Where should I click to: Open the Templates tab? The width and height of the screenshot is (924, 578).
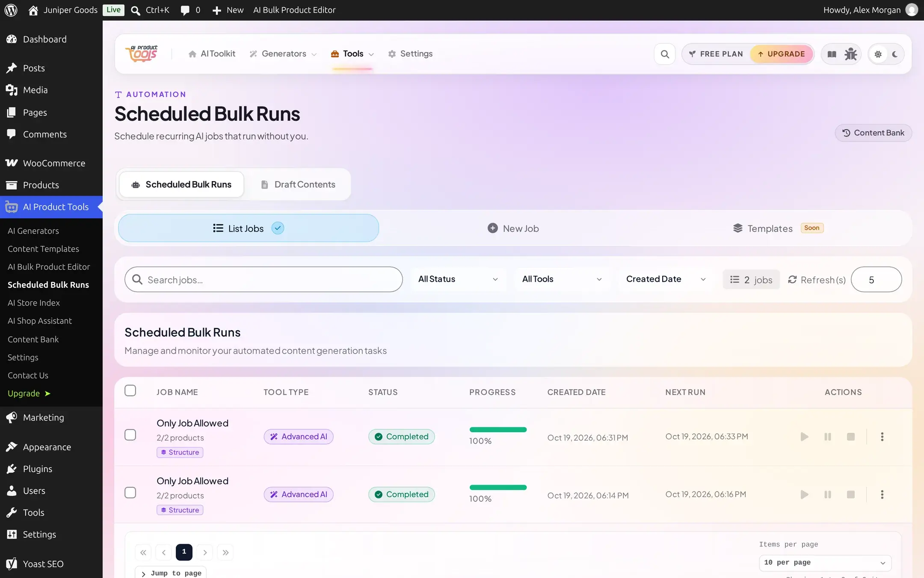pos(778,228)
